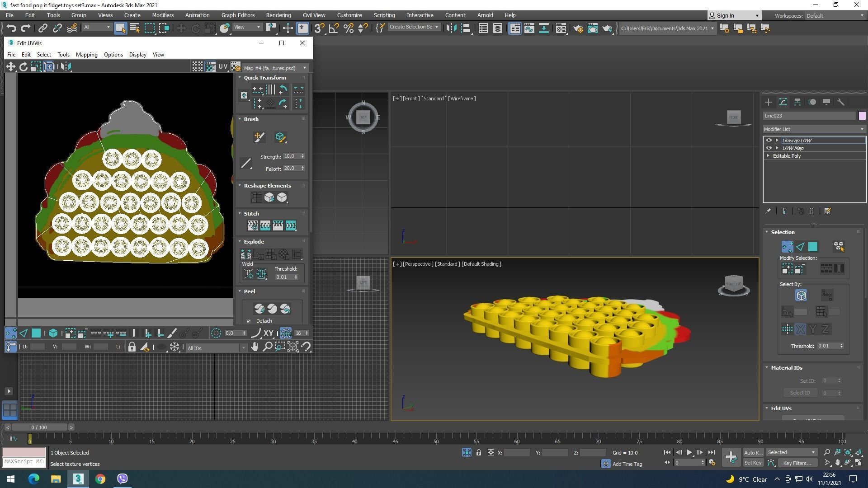Click the Pan hand tool in UV editor
The image size is (868, 488).
pos(255,347)
